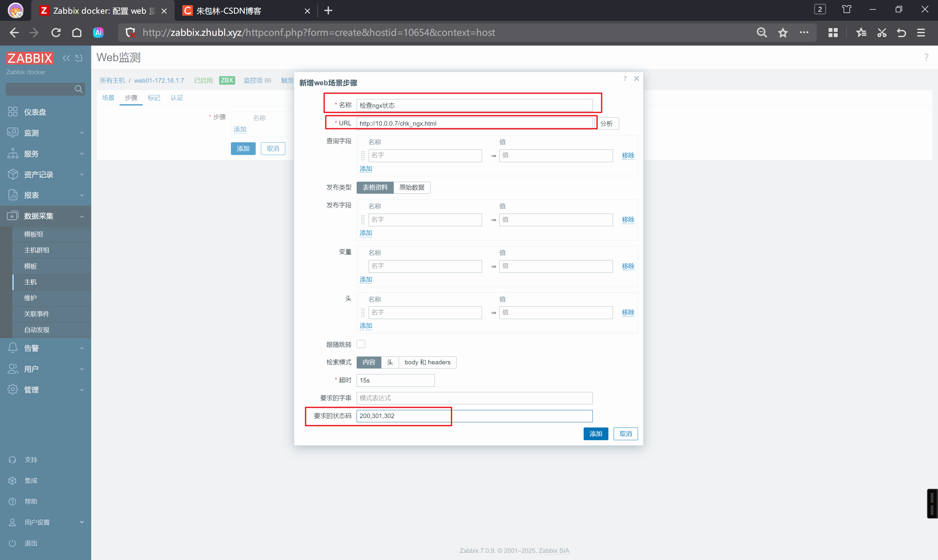938x560 pixels.
Task: Select 表格资料 post type
Action: point(375,188)
